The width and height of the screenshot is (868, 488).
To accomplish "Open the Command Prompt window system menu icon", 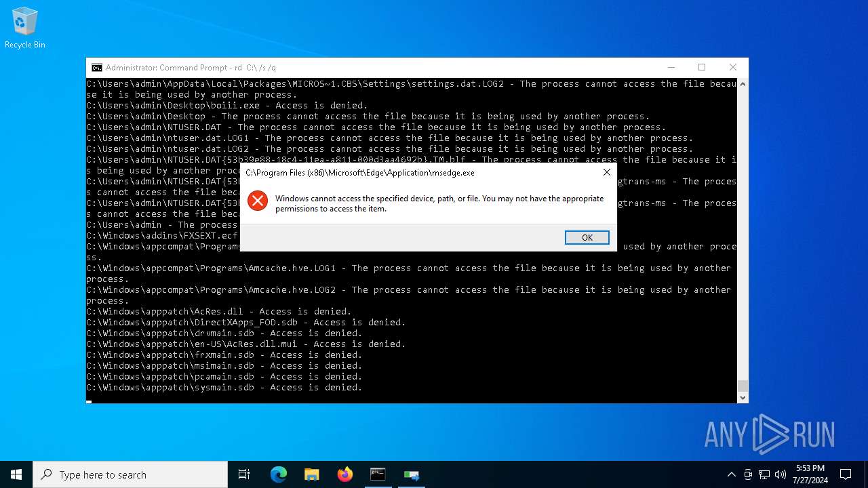I will coord(97,67).
